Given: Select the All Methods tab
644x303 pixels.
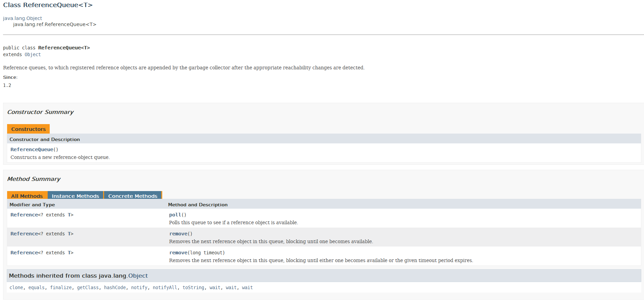Looking at the screenshot, I should coord(27,196).
